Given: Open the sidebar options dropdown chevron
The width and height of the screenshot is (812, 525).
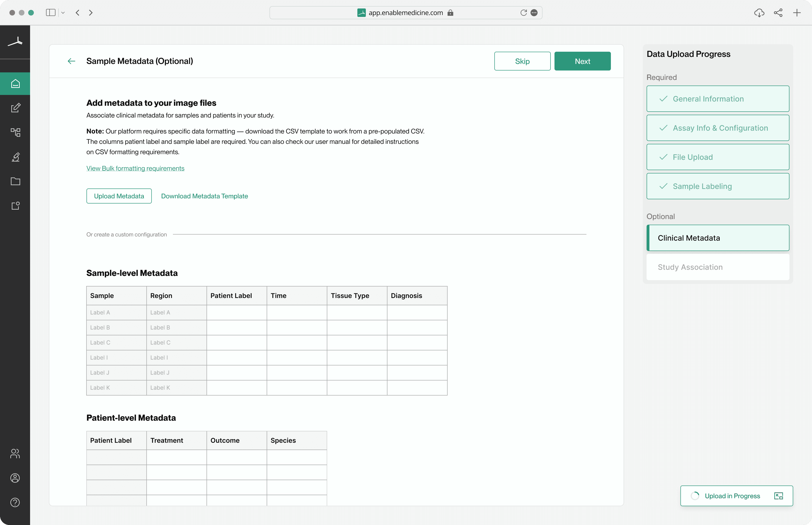Looking at the screenshot, I should click(63, 13).
